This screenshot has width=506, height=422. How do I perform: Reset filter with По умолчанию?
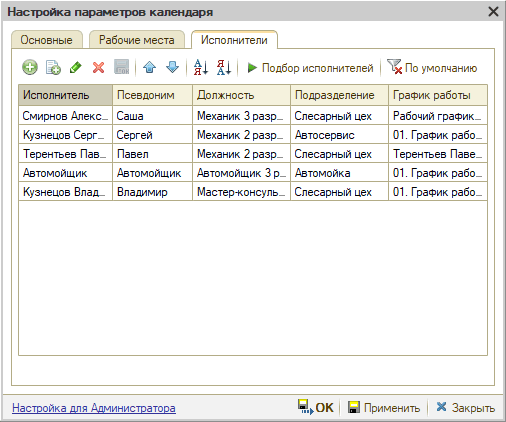tap(432, 67)
